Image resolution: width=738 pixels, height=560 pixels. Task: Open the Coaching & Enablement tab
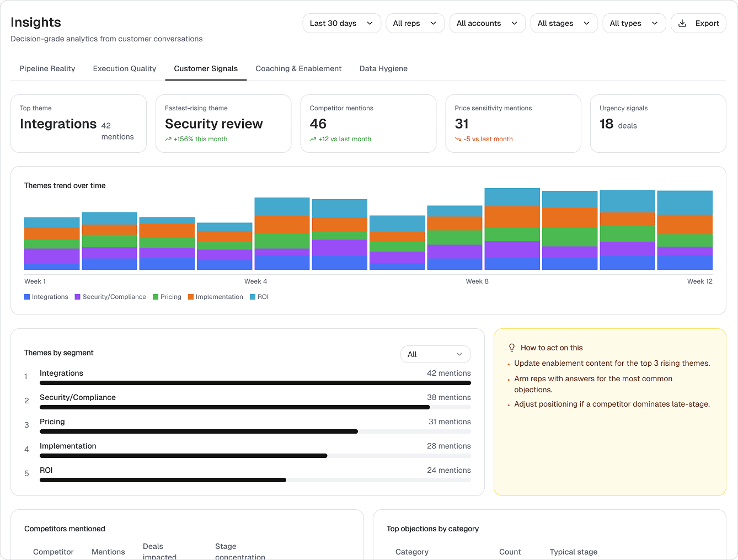tap(298, 68)
